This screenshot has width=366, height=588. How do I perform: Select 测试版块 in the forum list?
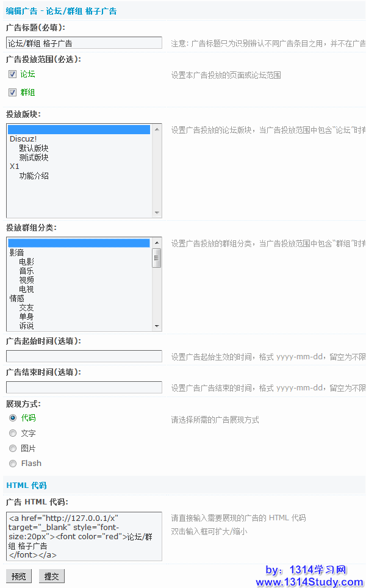tap(34, 157)
